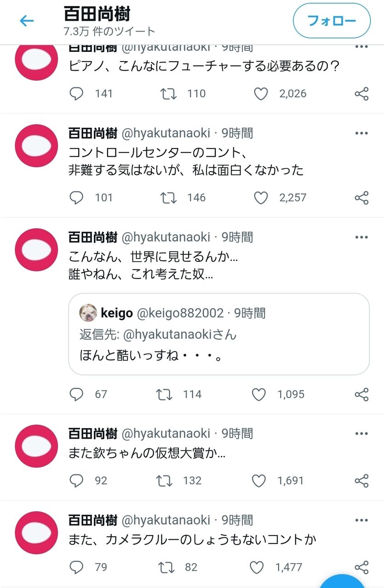Share the コントロールセンター tweet

click(x=361, y=198)
